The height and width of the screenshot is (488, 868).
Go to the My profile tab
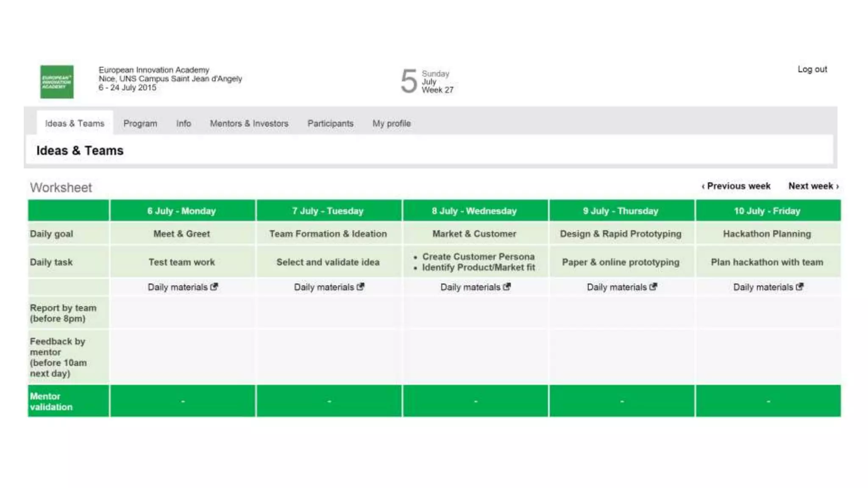pyautogui.click(x=391, y=123)
